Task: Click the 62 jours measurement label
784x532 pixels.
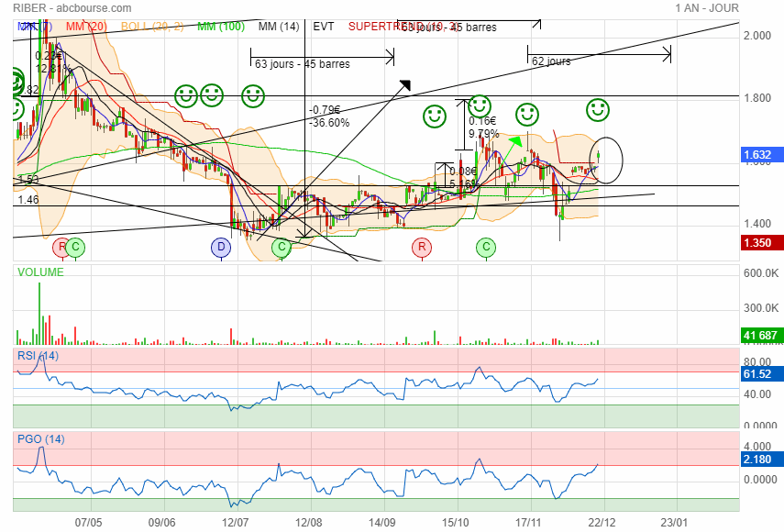Action: [551, 61]
